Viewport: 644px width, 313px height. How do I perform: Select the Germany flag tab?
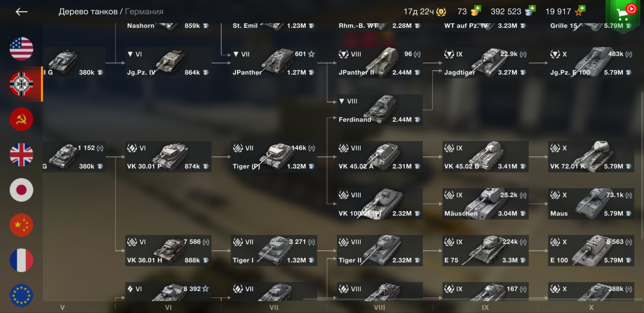pyautogui.click(x=21, y=84)
